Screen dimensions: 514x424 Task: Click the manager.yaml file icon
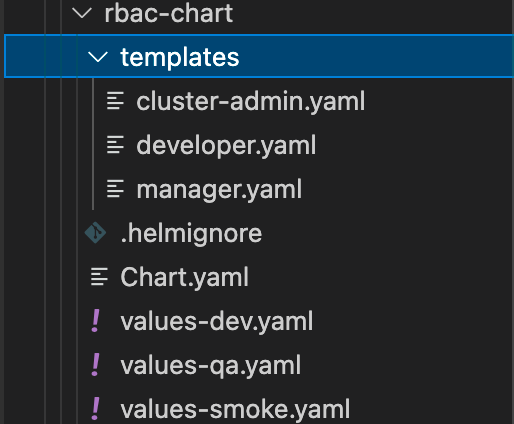(115, 189)
